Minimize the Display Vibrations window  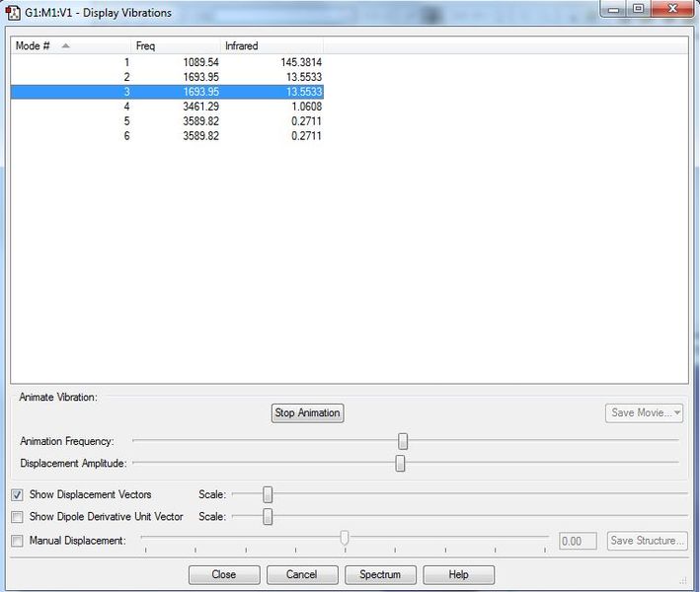click(x=614, y=9)
